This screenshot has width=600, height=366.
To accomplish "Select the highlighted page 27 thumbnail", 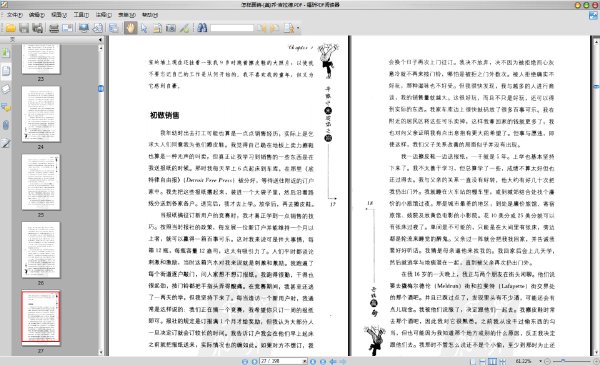I will pos(41,317).
